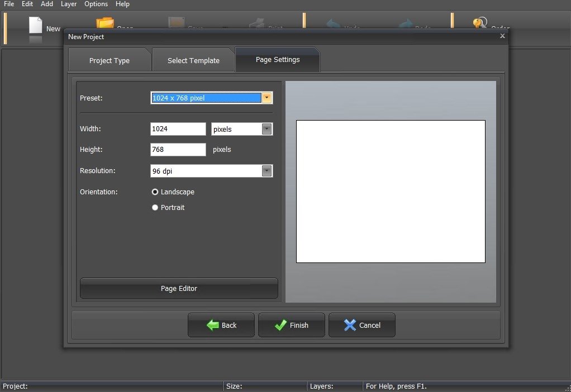Open the Page Editor button

click(179, 288)
